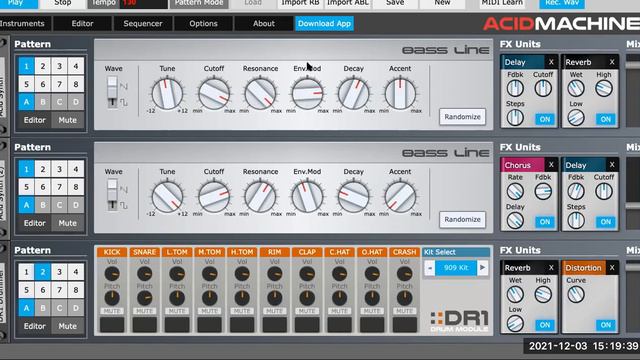640x360 pixels.
Task: Click the second Bass Line Decay knob
Action: [353, 197]
